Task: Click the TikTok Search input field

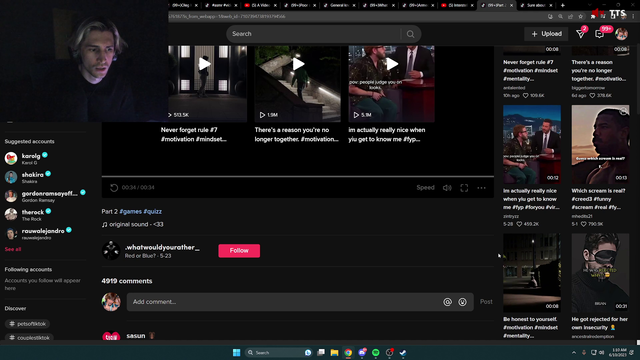Action: [314, 34]
